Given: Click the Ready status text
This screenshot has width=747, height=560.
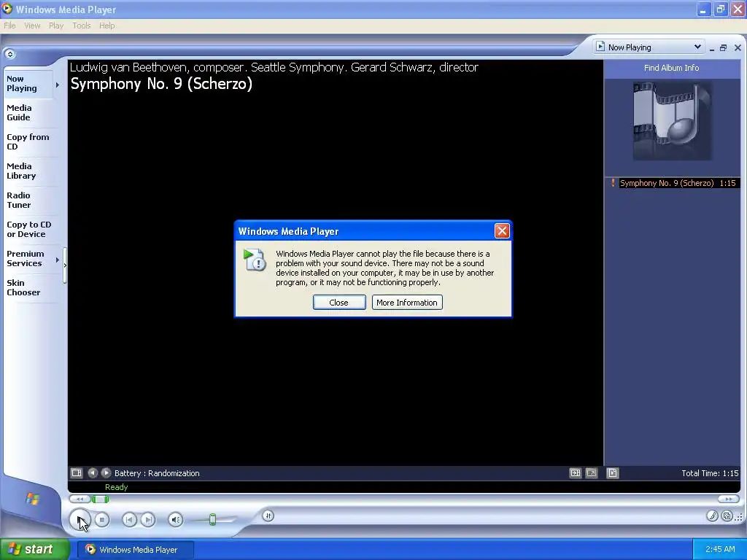Looking at the screenshot, I should (x=116, y=487).
